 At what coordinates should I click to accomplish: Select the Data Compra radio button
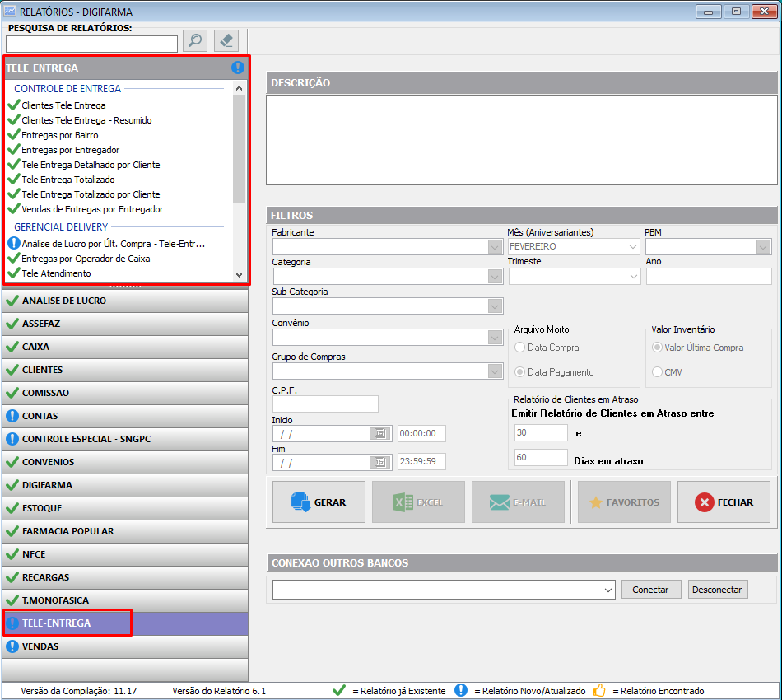point(520,348)
